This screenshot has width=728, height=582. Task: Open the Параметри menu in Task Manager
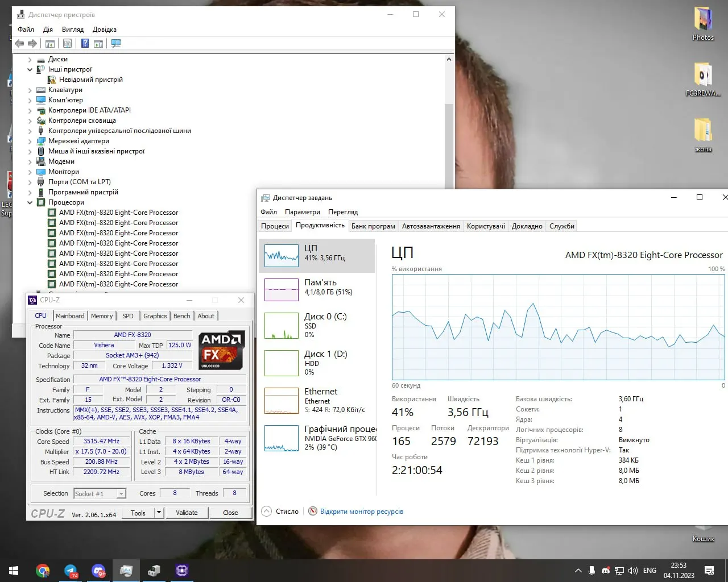303,212
